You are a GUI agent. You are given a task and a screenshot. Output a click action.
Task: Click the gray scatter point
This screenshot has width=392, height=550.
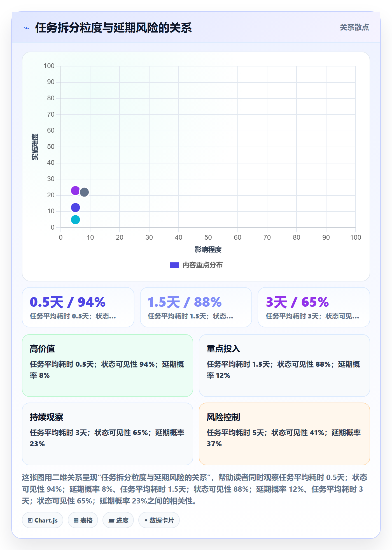pos(84,192)
